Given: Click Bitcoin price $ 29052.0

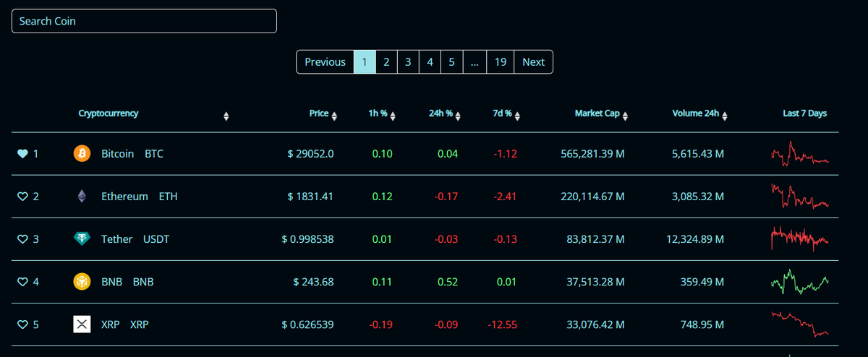Looking at the screenshot, I should click(x=310, y=154).
